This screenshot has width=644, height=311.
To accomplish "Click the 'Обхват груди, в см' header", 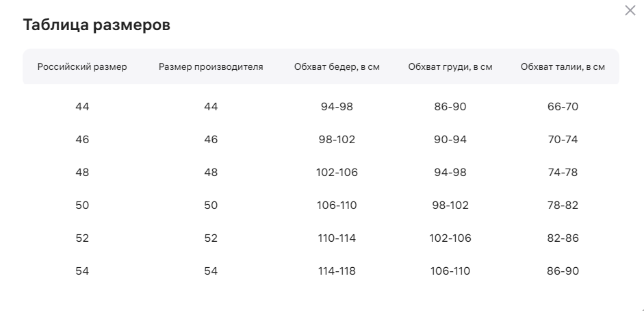I will pyautogui.click(x=450, y=66).
